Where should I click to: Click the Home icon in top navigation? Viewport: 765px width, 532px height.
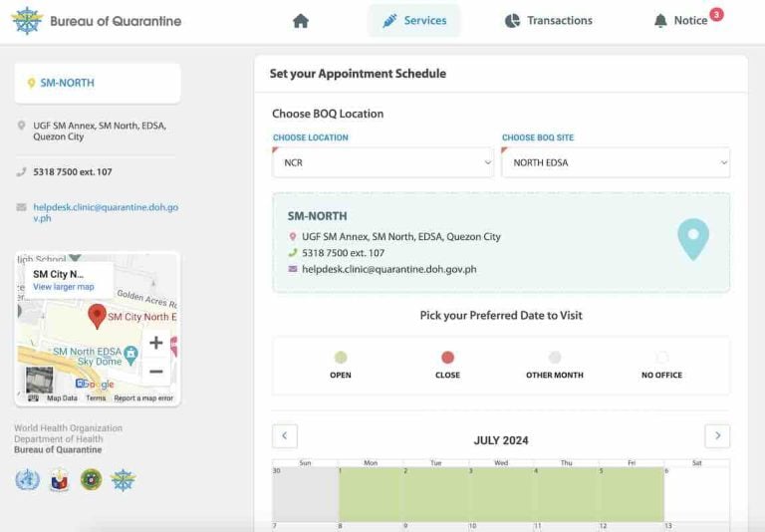pyautogui.click(x=301, y=21)
